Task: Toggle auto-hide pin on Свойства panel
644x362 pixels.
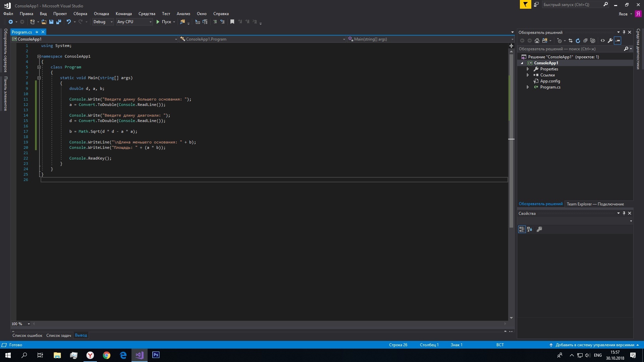Action: tap(624, 213)
